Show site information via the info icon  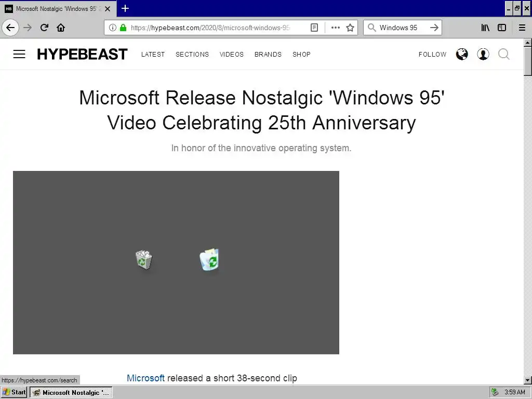coord(113,28)
